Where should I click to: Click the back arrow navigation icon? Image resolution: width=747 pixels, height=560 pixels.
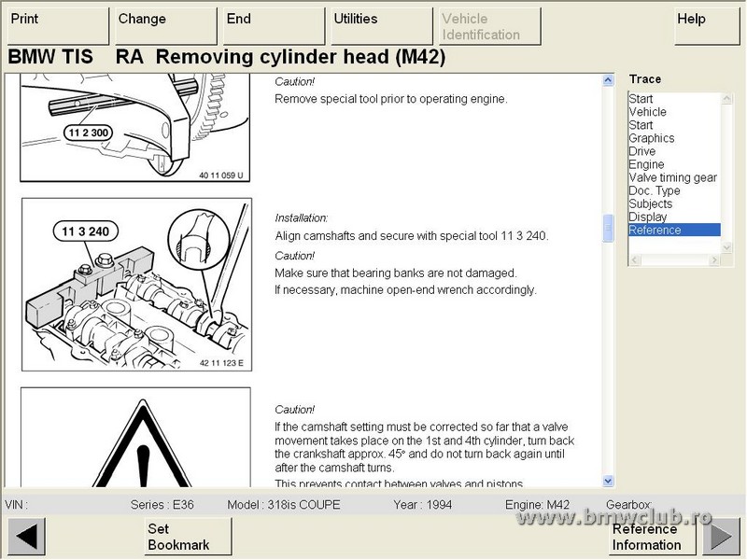[26, 538]
